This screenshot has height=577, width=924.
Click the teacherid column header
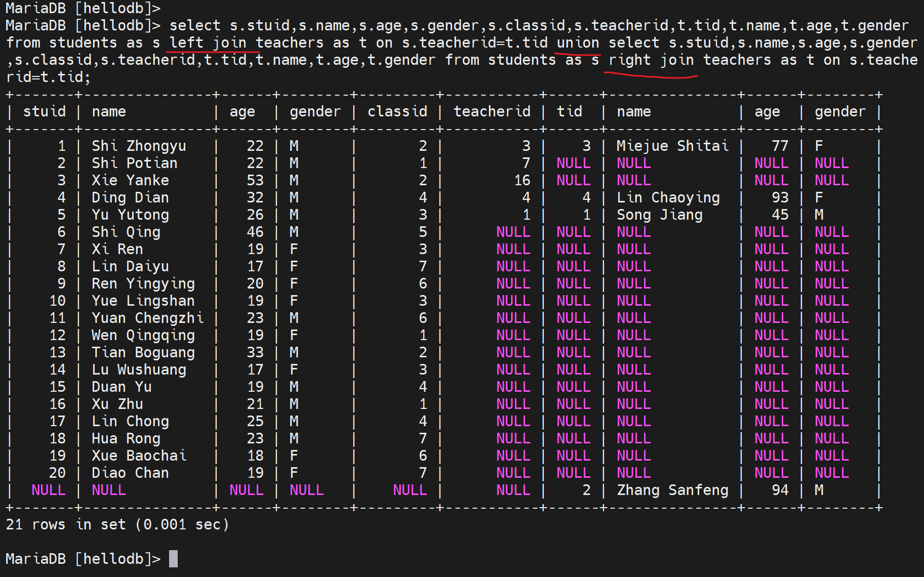pos(492,111)
